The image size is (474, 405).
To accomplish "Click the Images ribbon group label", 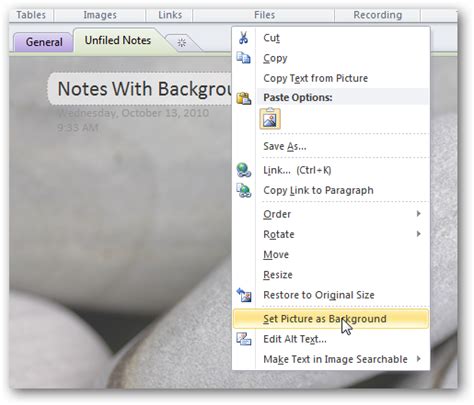I will pos(100,15).
